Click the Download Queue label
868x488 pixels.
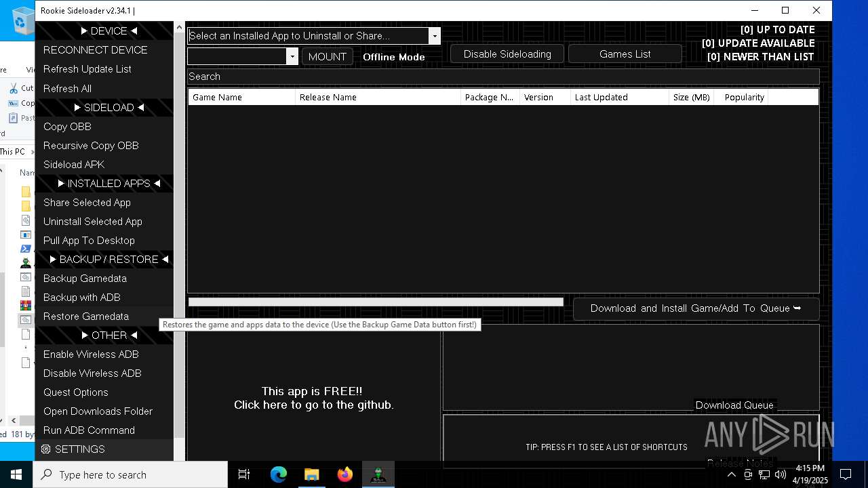[734, 405]
